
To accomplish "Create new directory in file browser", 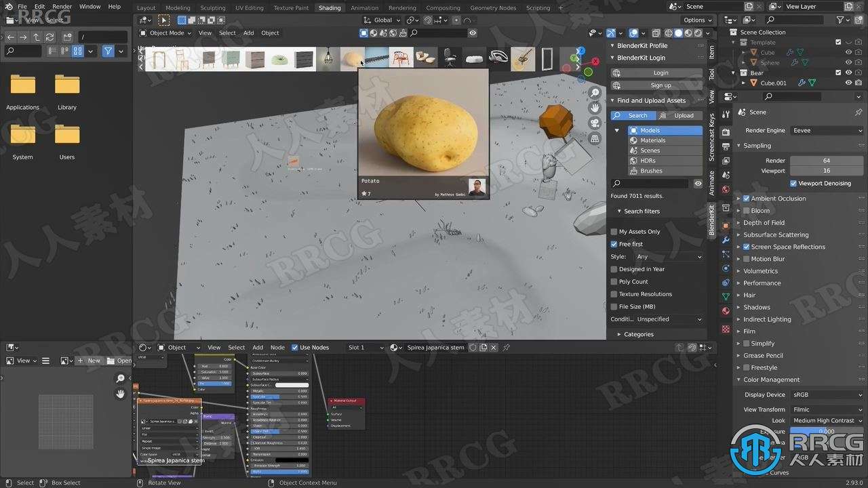I will (68, 37).
